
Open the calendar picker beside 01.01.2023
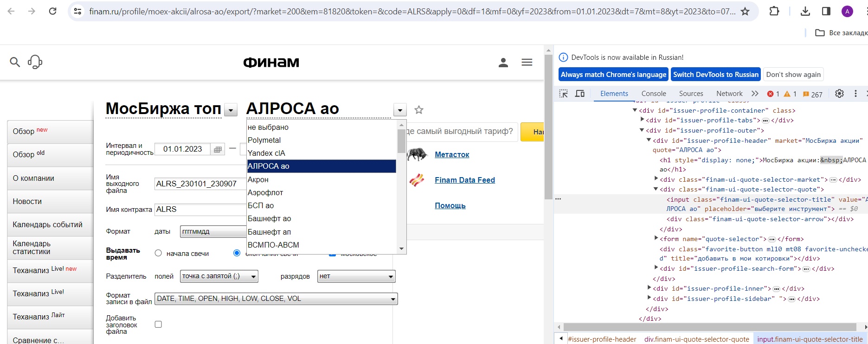pos(218,149)
